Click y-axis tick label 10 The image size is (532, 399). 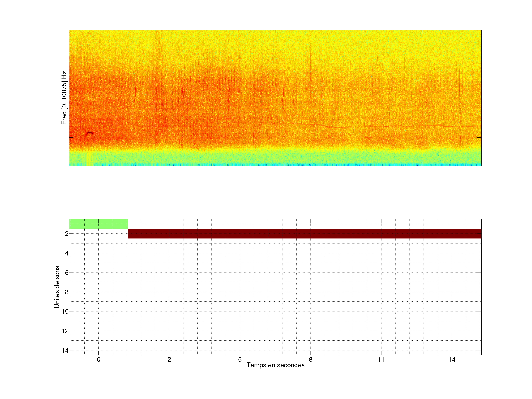(x=65, y=312)
